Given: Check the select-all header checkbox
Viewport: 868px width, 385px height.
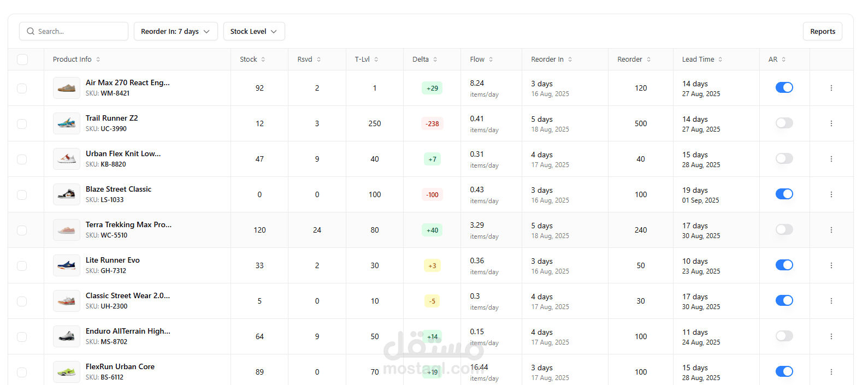Looking at the screenshot, I should pos(22,60).
